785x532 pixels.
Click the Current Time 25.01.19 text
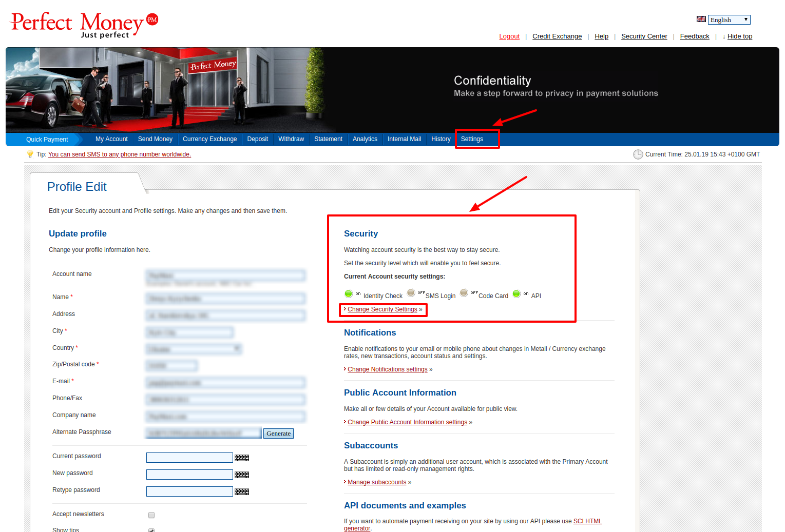click(x=702, y=154)
